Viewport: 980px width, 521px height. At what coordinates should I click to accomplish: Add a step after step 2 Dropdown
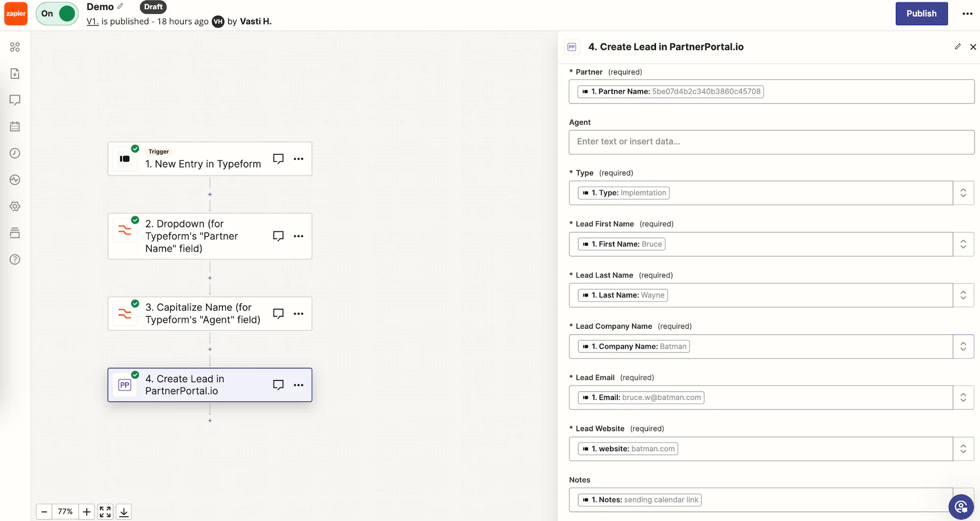[x=210, y=278]
